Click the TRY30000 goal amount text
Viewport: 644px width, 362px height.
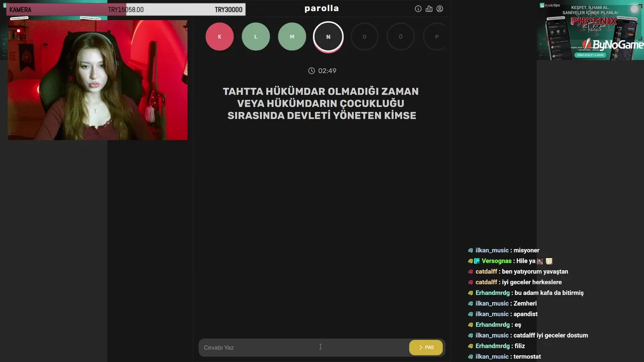coord(228,10)
